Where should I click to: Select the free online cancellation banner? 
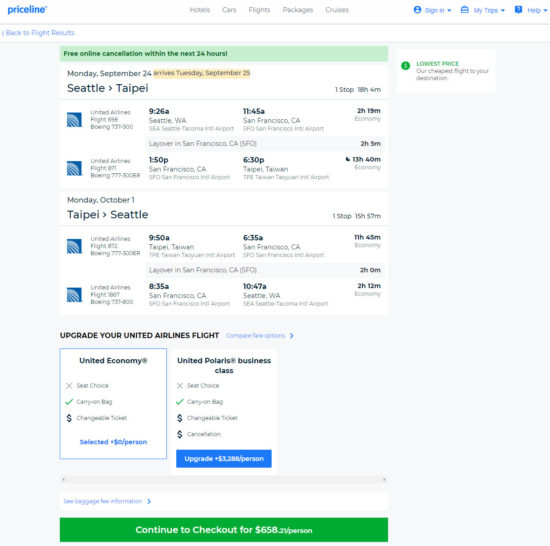[224, 54]
